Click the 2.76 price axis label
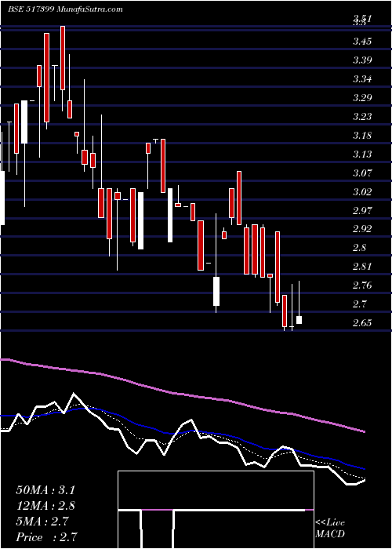 tap(362, 285)
